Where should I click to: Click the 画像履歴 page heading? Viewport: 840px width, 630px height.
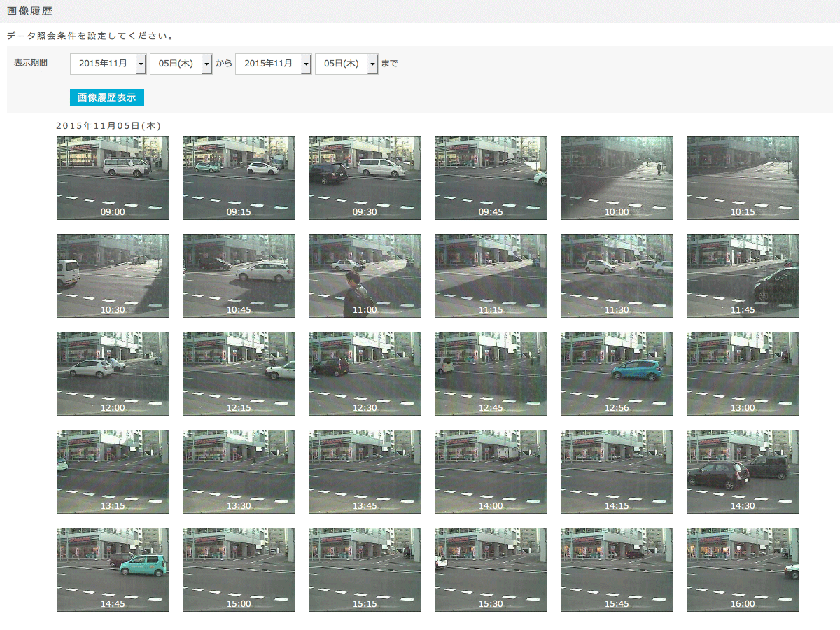click(29, 11)
